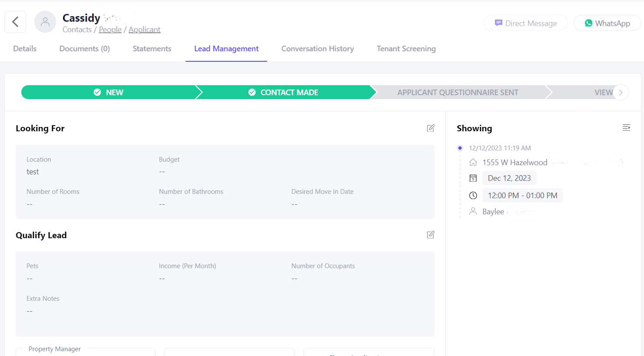Click the Pets label
This screenshot has height=356, width=644.
[x=32, y=266]
